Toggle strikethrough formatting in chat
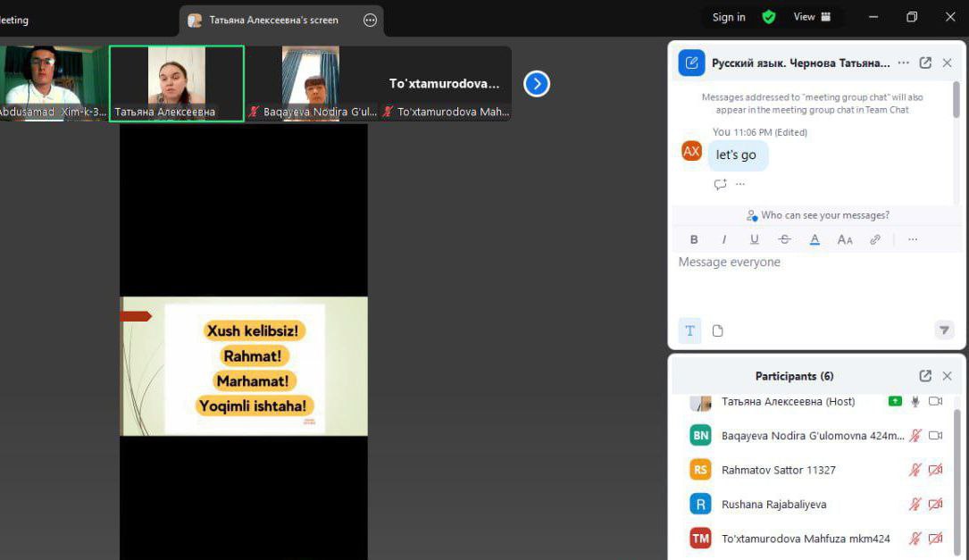 (784, 239)
